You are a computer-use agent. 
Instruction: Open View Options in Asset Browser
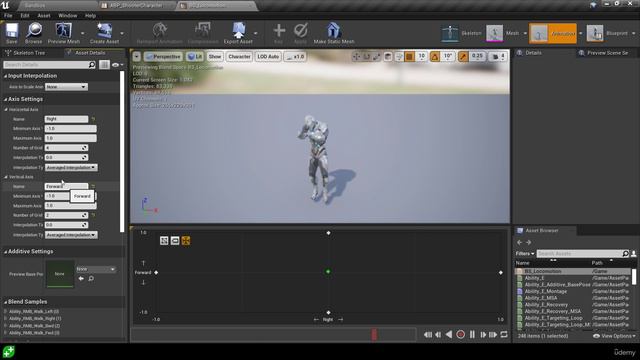click(x=614, y=336)
